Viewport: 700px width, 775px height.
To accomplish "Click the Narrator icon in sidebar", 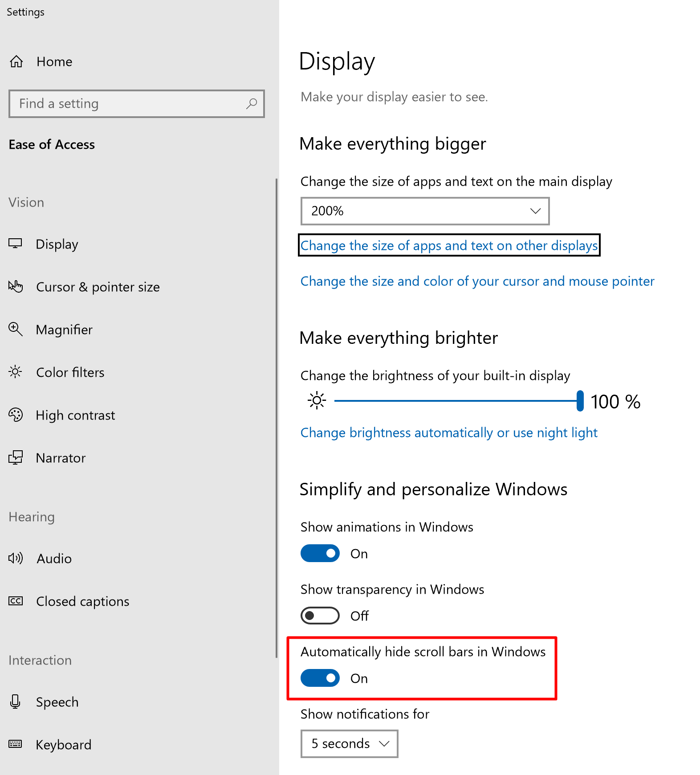I will click(x=16, y=457).
